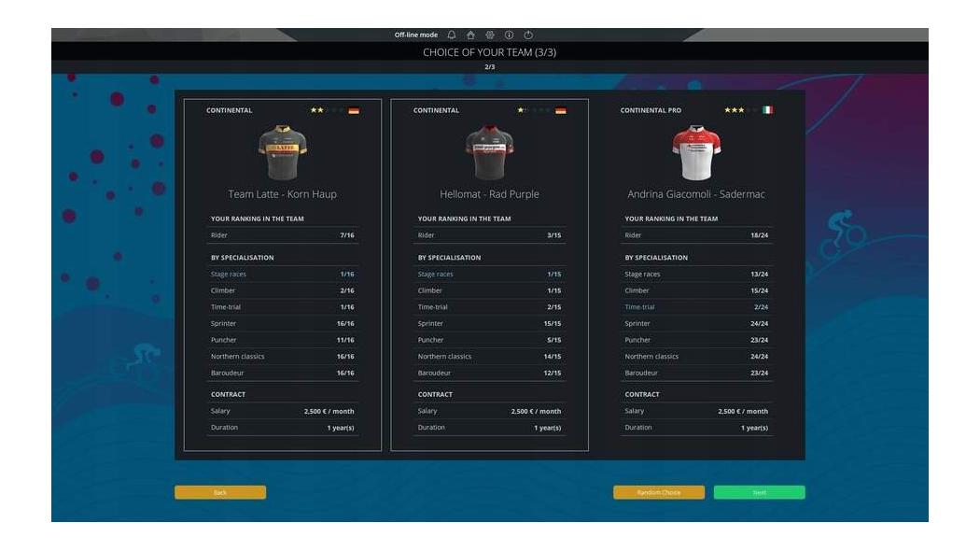Viewport: 980px width, 551px height.
Task: Click Rider 3/15 ranking in Hellomat
Action: click(489, 235)
